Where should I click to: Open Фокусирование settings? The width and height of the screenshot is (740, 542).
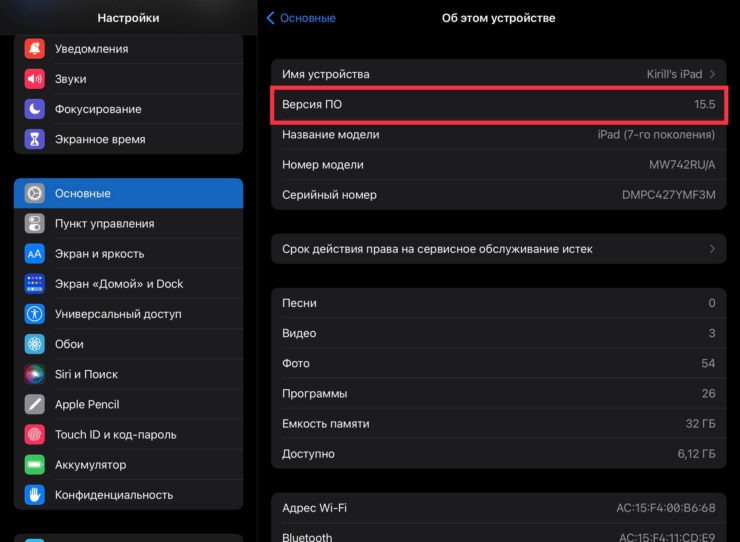[x=128, y=109]
